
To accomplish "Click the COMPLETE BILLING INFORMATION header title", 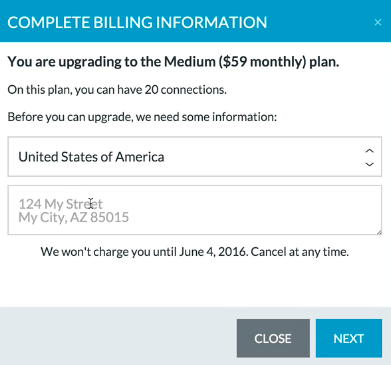I will [137, 22].
